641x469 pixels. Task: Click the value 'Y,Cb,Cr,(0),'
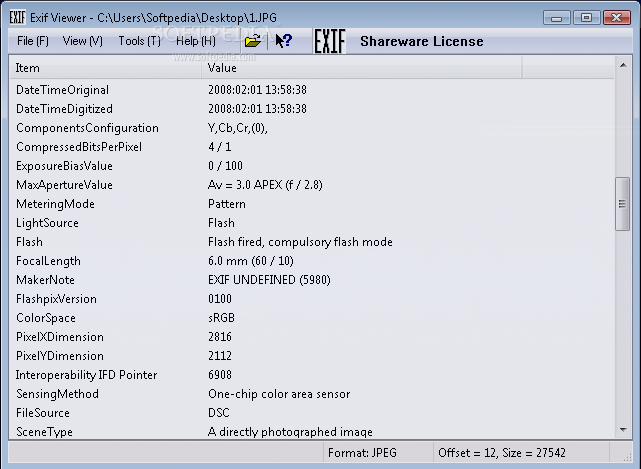tap(238, 128)
